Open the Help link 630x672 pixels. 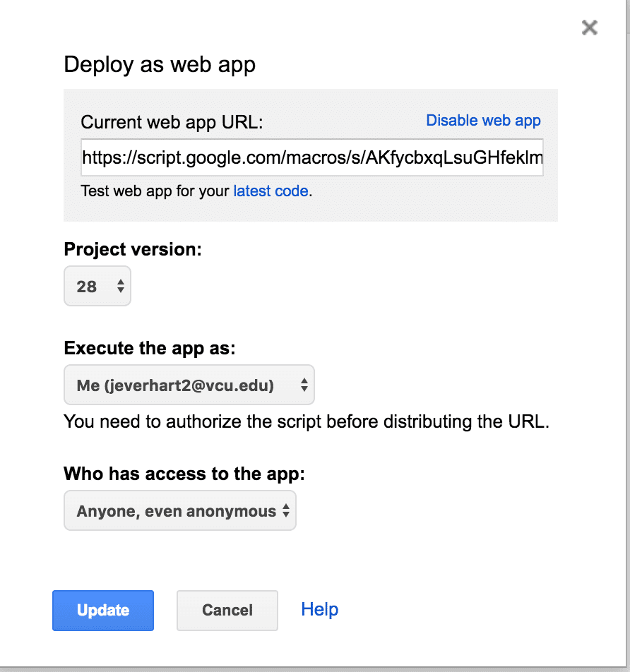coord(319,609)
